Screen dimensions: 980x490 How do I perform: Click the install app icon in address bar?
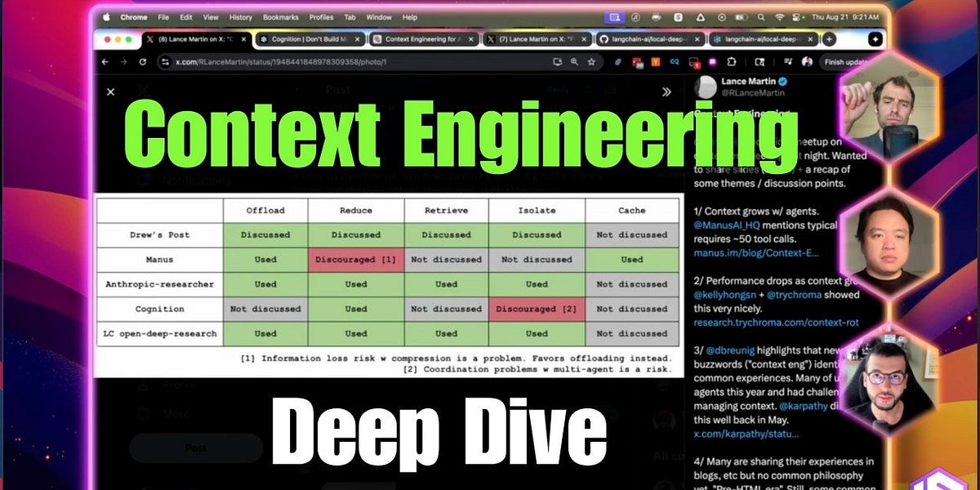[558, 61]
